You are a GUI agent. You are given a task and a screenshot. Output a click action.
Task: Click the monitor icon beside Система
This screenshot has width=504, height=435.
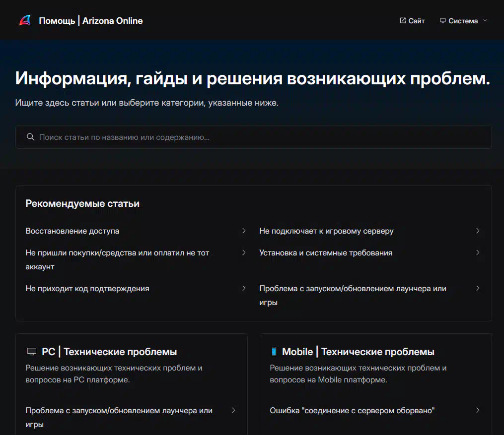(442, 20)
